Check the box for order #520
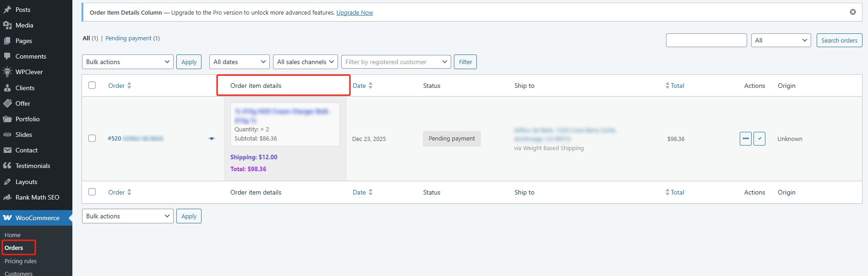This screenshot has height=276, width=868. (92, 138)
